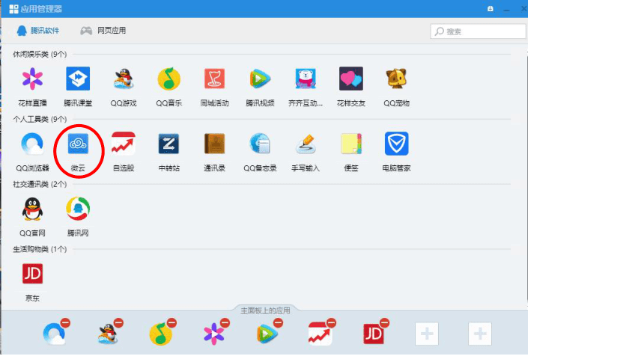Screen dimensions: 644x362
Task: Open 自选股 in personal tools list
Action: click(x=124, y=144)
